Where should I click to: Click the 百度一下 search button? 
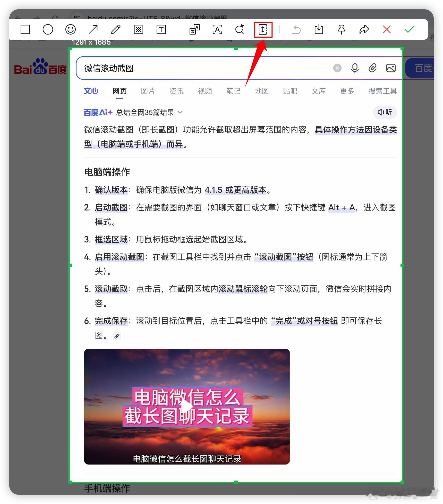click(x=420, y=68)
